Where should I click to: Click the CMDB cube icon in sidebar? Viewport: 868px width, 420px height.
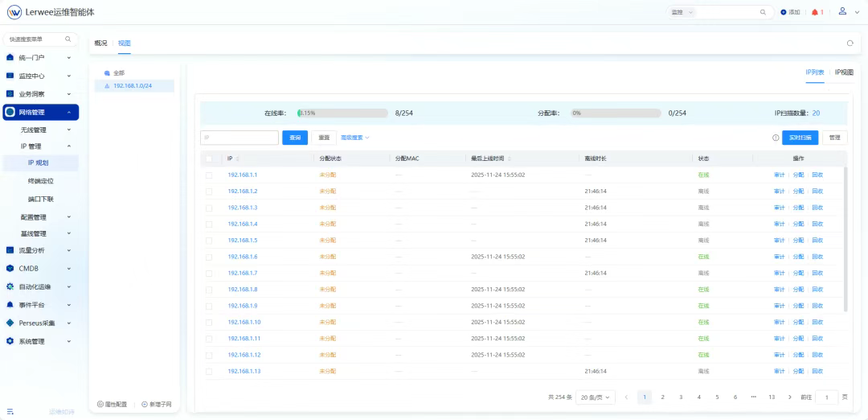[10, 269]
